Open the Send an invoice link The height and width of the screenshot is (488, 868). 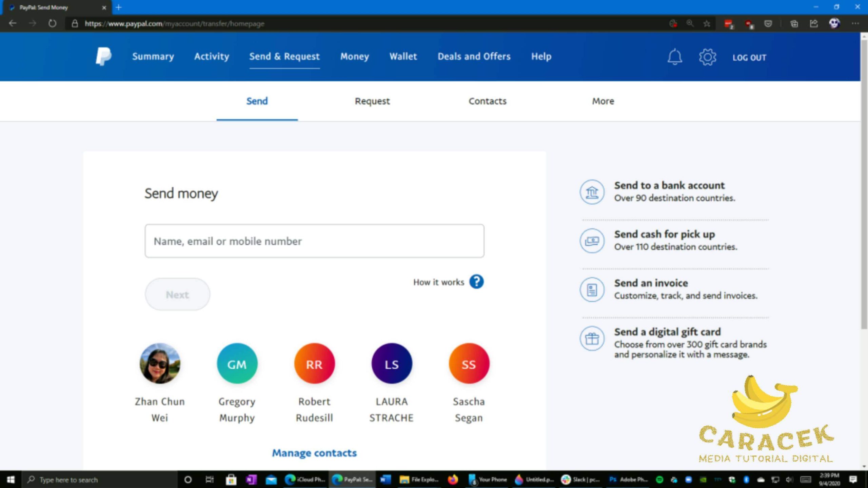click(x=651, y=283)
